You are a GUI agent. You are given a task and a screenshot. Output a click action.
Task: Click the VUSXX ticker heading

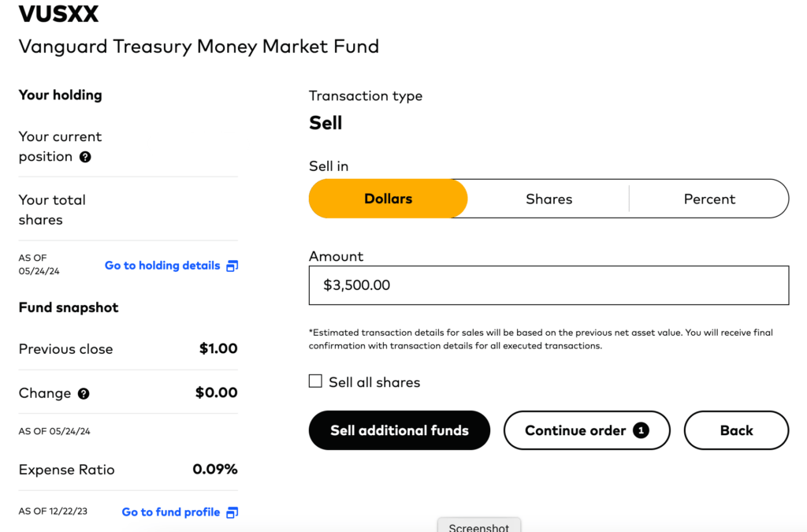click(59, 14)
